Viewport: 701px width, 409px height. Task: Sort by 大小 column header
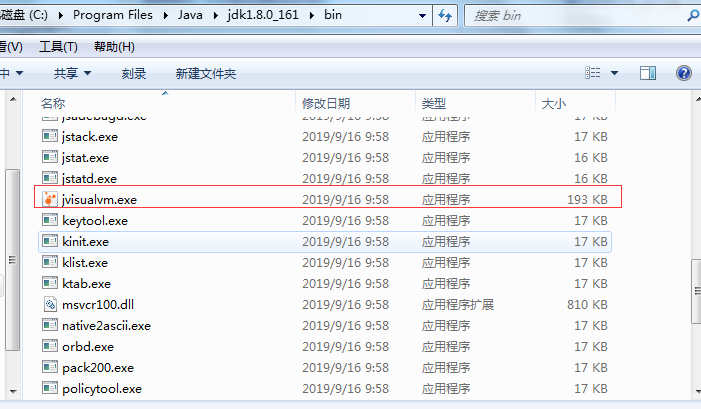tap(576, 103)
